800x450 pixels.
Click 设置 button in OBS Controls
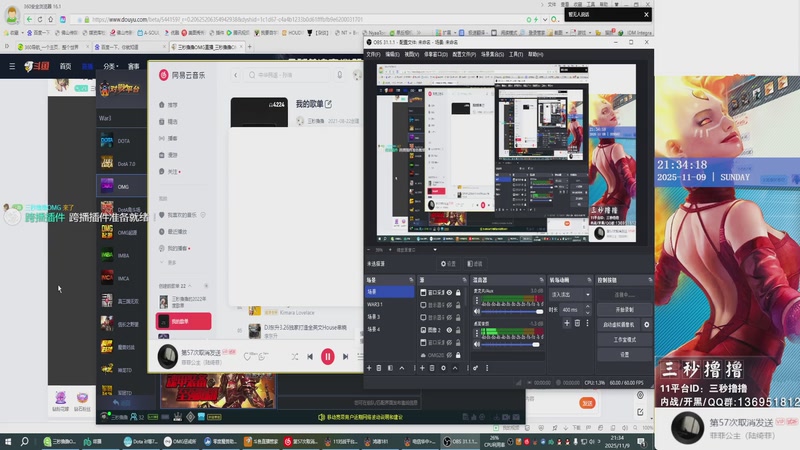pos(624,354)
